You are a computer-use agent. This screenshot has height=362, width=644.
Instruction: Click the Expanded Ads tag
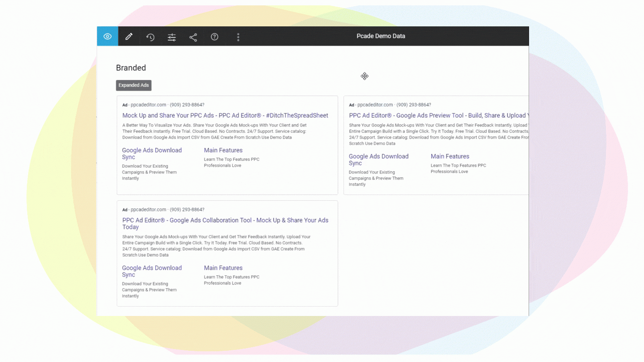(134, 85)
